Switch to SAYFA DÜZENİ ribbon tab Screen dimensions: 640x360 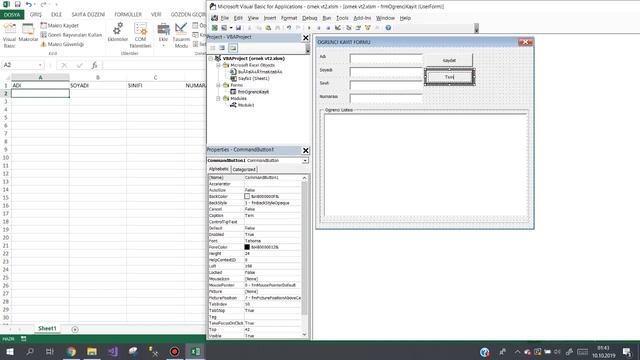[88, 14]
